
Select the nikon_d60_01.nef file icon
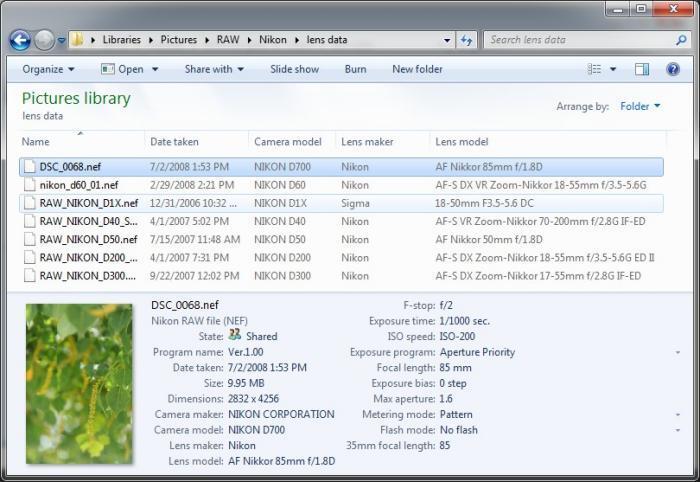coord(29,185)
